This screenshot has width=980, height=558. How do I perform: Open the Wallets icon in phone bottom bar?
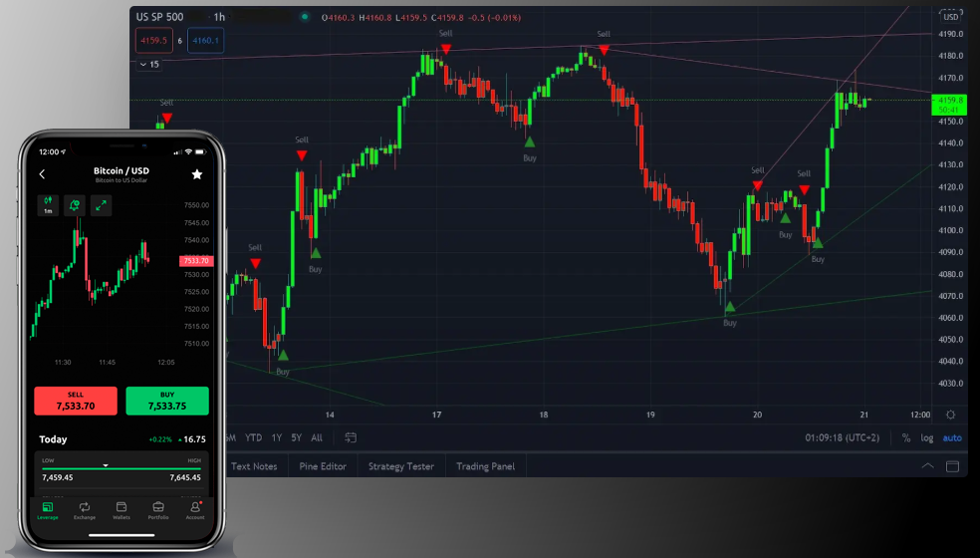tap(122, 510)
